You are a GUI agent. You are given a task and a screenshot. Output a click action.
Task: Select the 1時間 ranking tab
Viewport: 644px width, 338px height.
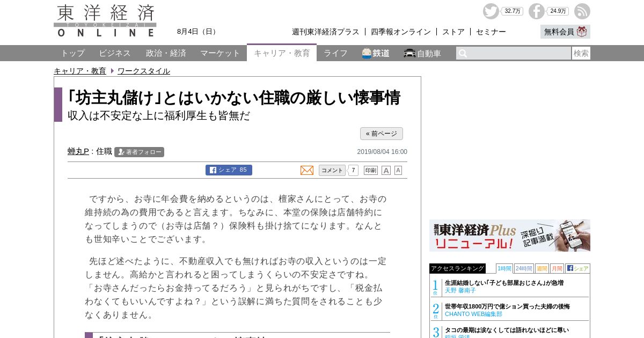[x=504, y=268]
